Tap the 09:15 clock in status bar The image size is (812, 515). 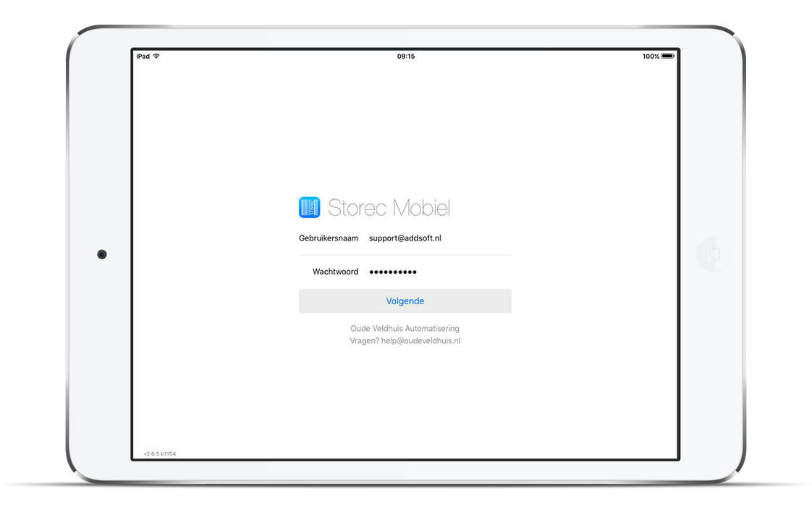[x=406, y=56]
